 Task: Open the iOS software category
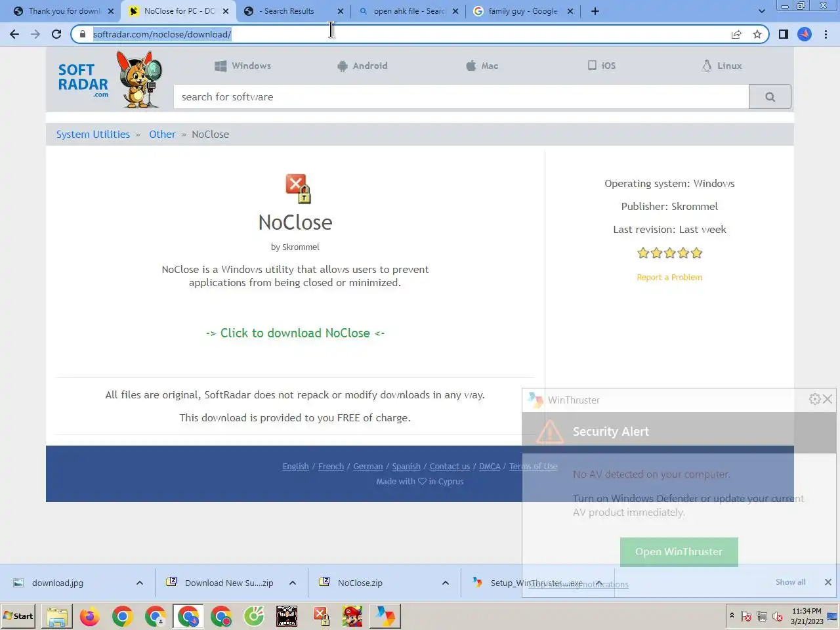[602, 66]
